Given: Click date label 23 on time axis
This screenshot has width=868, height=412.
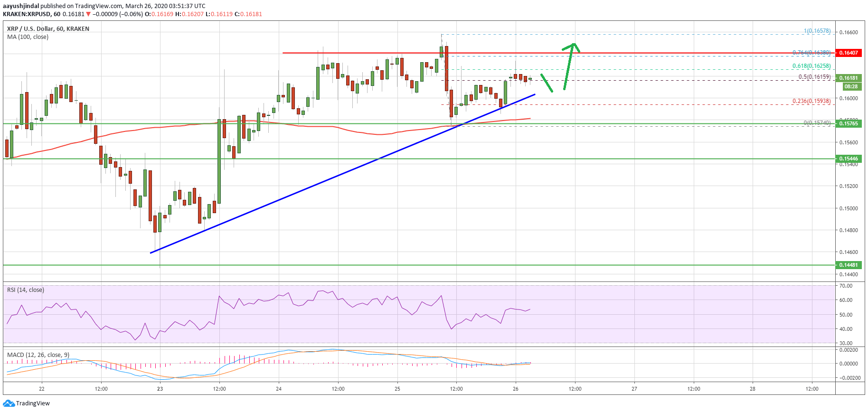Looking at the screenshot, I should (160, 389).
